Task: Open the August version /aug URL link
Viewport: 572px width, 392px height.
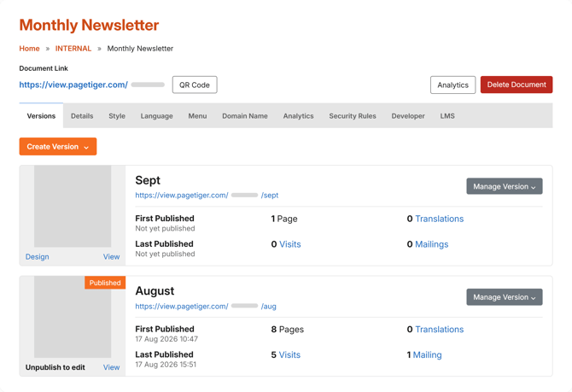Action: (206, 307)
